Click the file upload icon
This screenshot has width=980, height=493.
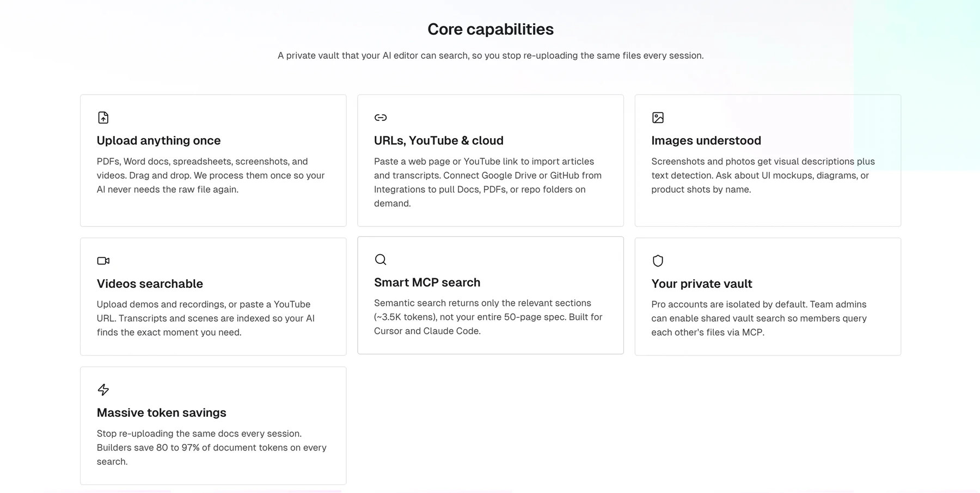pyautogui.click(x=103, y=118)
